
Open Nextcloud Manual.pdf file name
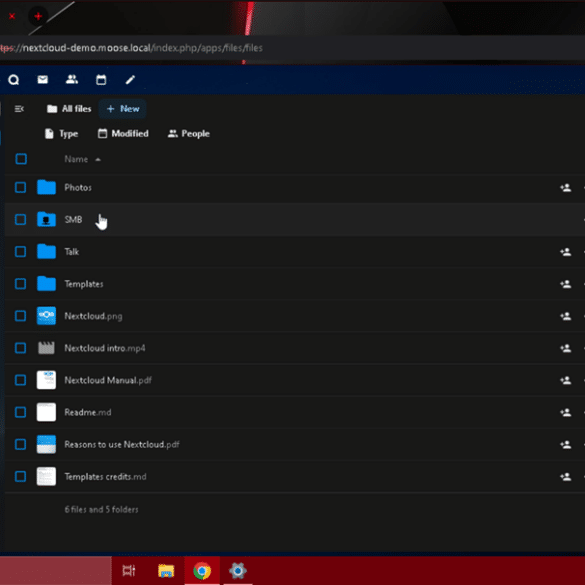(x=108, y=380)
